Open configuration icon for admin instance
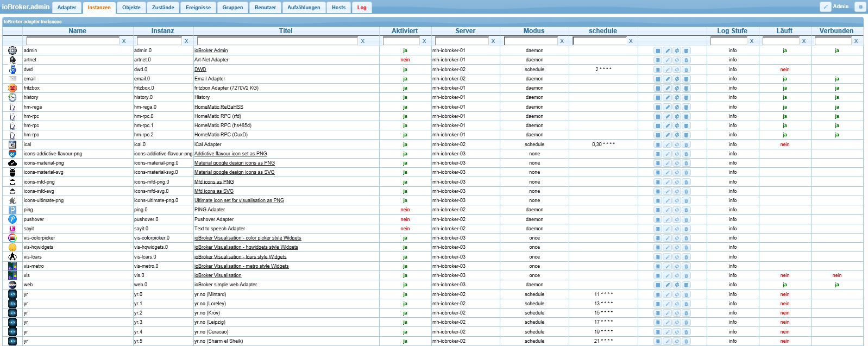868x346 pixels. [x=658, y=51]
